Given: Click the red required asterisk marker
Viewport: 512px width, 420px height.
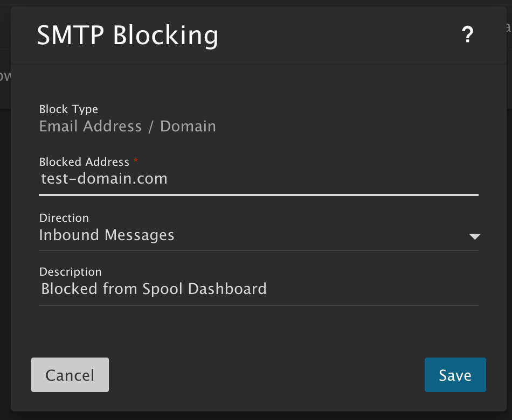Looking at the screenshot, I should 135,161.
